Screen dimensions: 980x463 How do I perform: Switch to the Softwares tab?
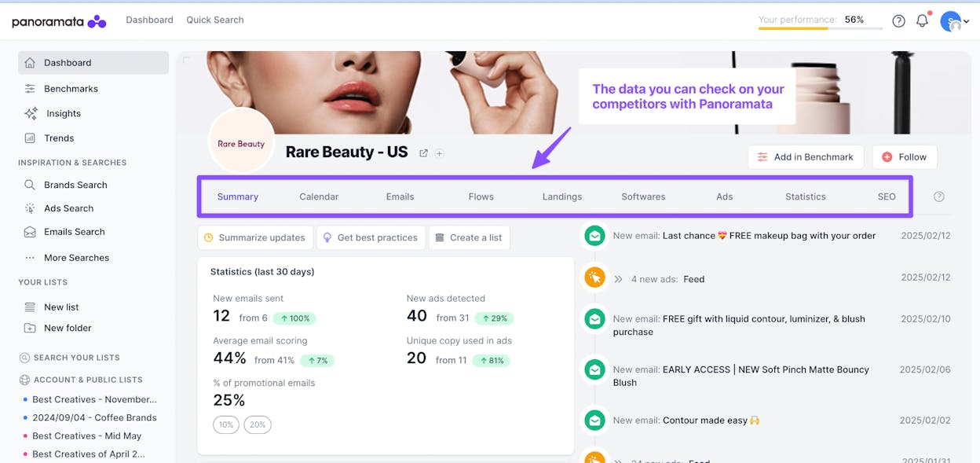[x=643, y=197]
